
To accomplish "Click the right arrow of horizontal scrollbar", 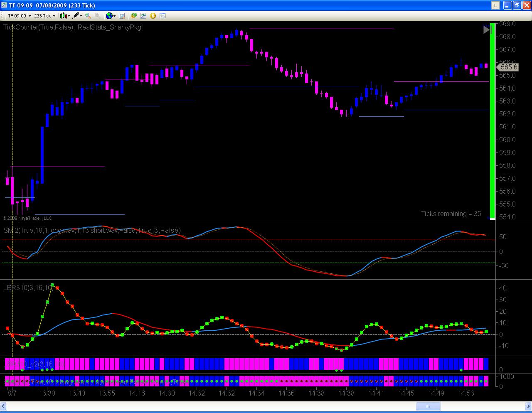I will click(528, 406).
